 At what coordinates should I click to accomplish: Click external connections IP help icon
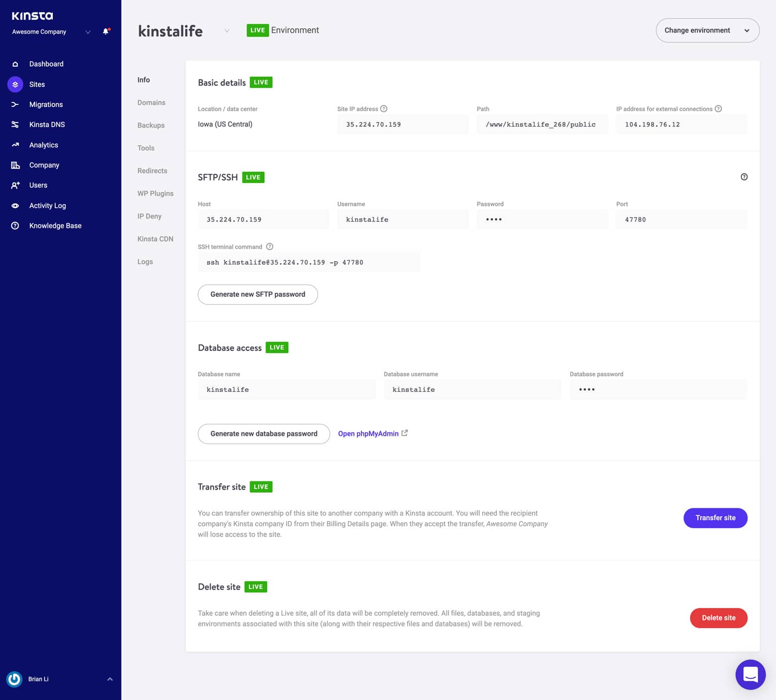718,109
